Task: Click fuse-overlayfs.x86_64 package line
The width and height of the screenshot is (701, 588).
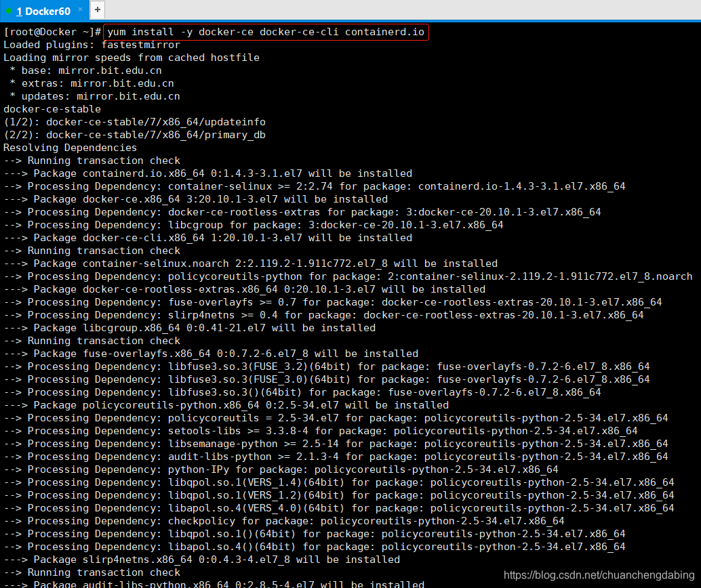Action: [x=211, y=354]
